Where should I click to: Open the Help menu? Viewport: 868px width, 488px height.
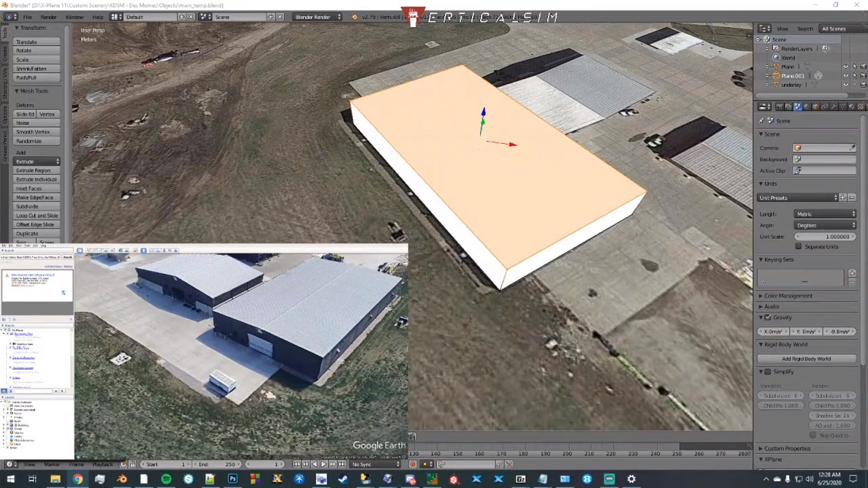98,17
